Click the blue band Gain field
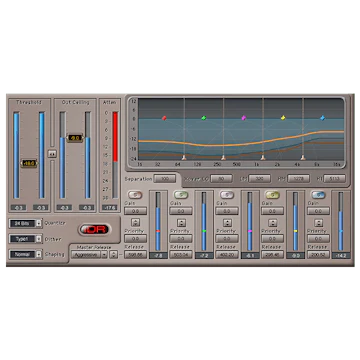This screenshot has height=360, width=360. pos(318,211)
